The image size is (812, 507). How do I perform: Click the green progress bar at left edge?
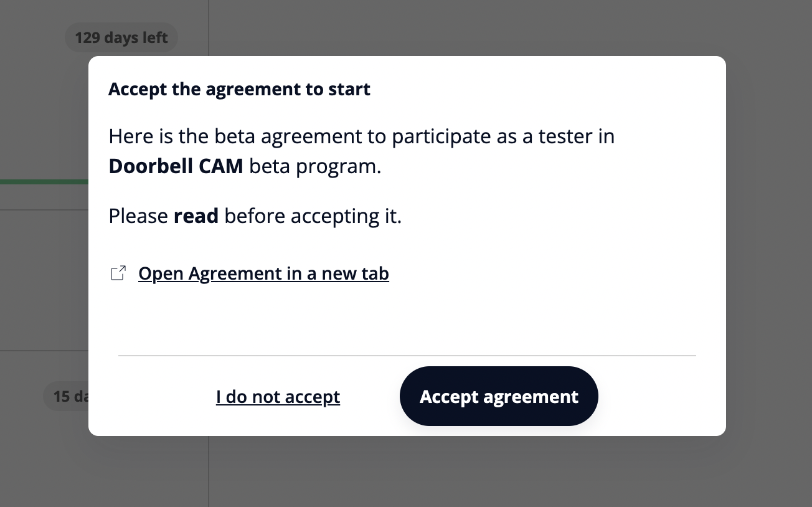point(44,182)
